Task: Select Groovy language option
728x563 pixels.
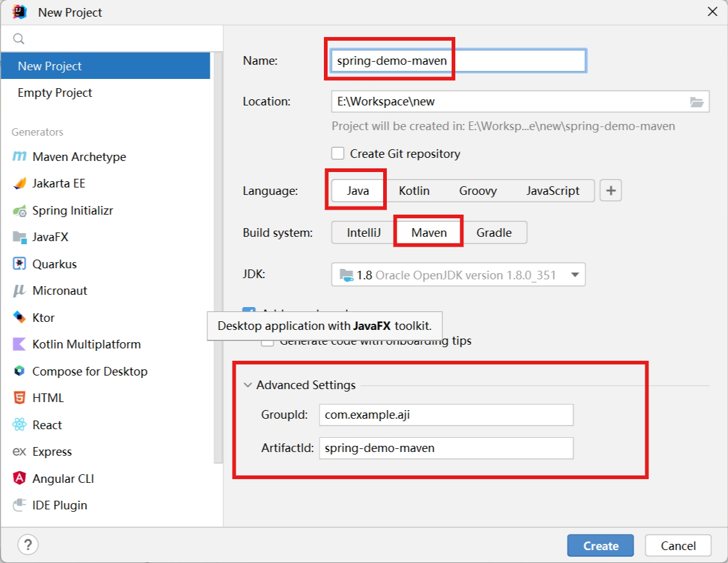Action: click(x=478, y=191)
